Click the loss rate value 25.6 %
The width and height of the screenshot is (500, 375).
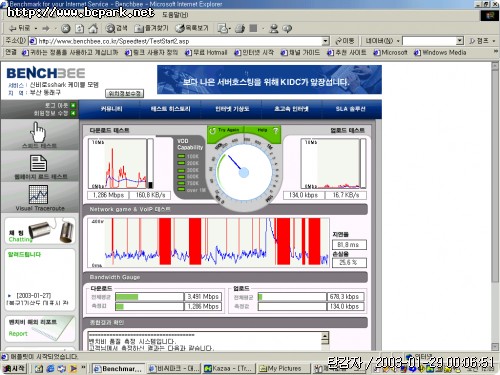349,263
